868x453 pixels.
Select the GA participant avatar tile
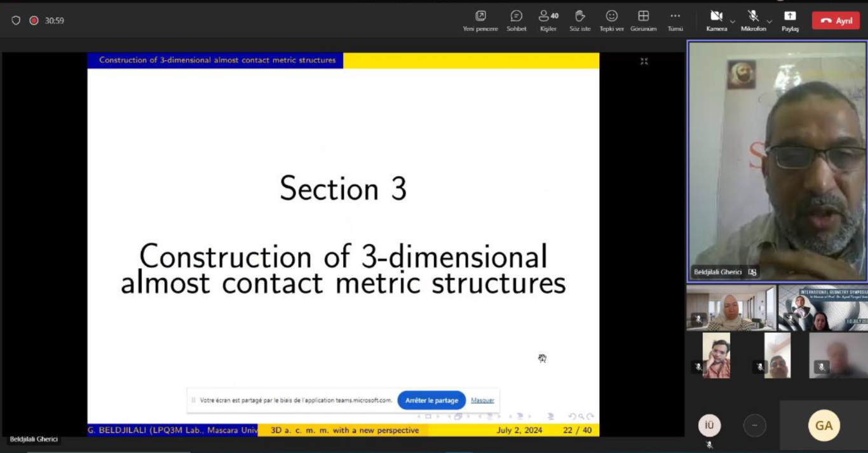[824, 426]
